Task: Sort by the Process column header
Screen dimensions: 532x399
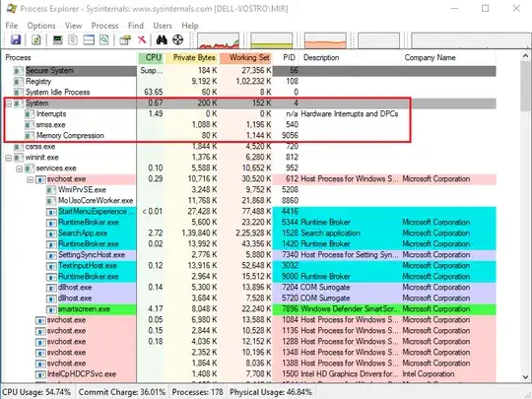Action: point(70,58)
